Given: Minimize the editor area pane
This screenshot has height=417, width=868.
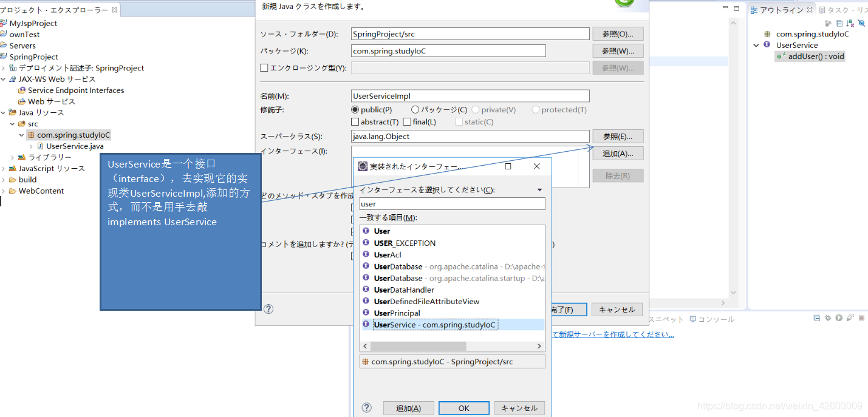Looking at the screenshot, I should pyautogui.click(x=725, y=8).
